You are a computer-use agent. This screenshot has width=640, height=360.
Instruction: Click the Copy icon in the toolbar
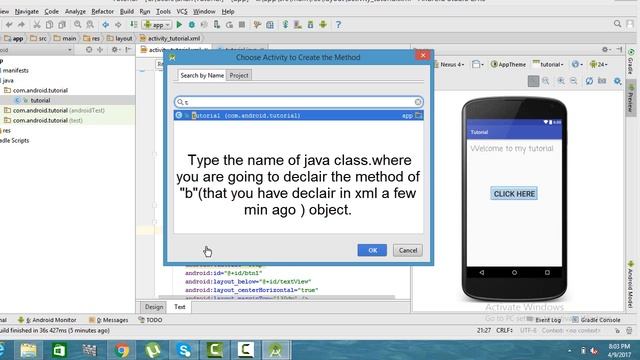49,25
